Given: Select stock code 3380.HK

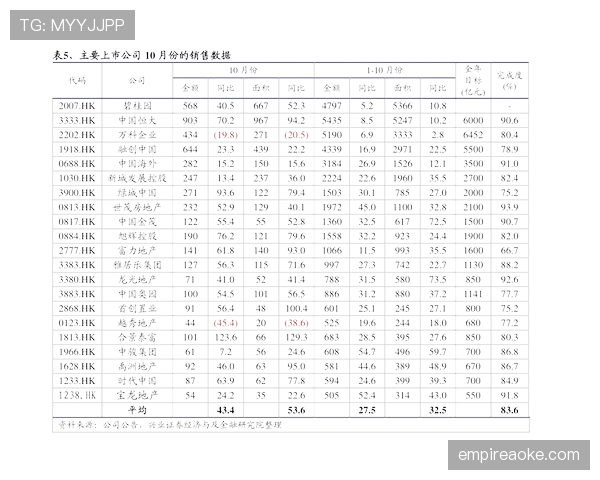Looking at the screenshot, I should point(77,279).
